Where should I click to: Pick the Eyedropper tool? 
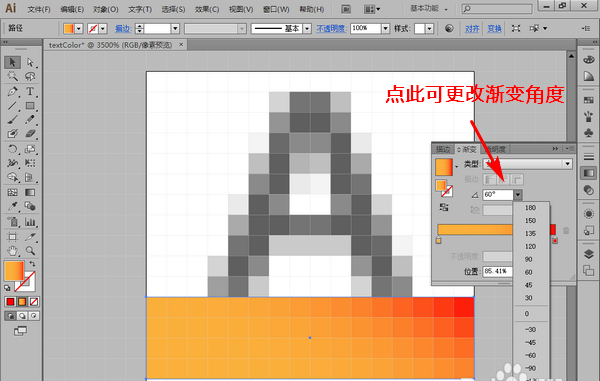12,207
